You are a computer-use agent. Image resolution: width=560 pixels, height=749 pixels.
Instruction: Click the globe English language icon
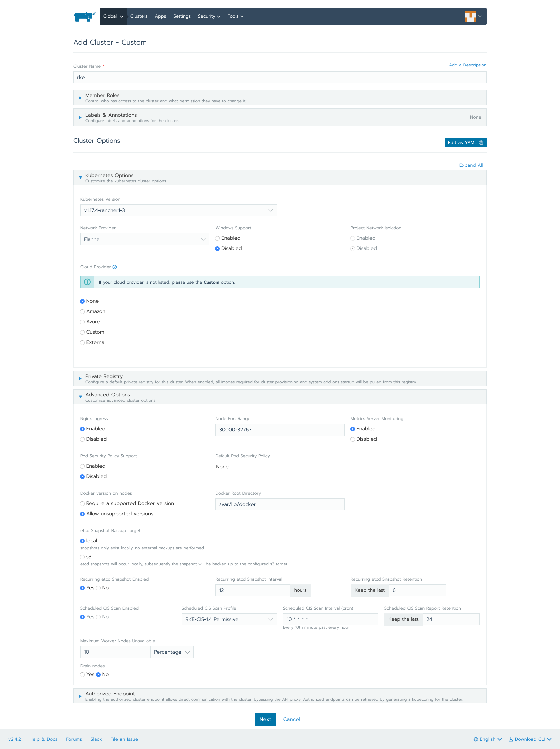(x=476, y=739)
